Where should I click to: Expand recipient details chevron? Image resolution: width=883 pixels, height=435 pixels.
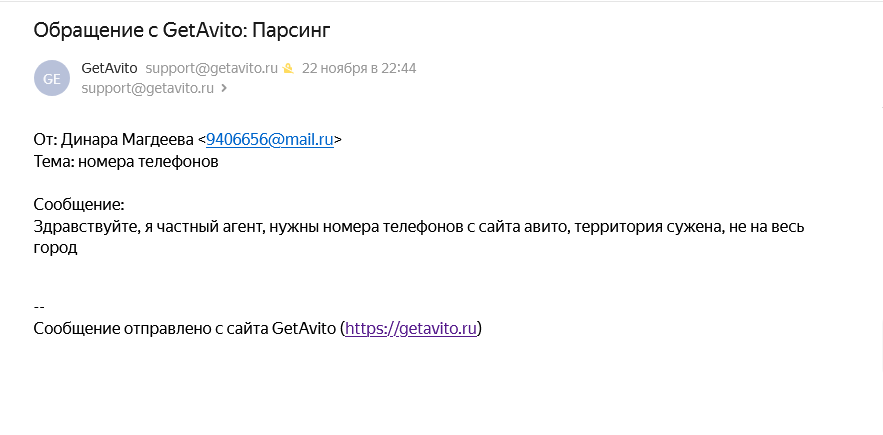tap(224, 88)
